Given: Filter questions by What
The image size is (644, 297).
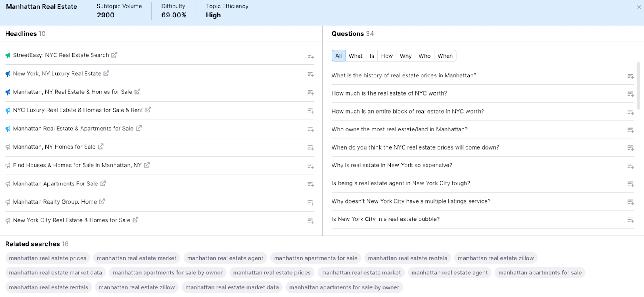Looking at the screenshot, I should 355,56.
